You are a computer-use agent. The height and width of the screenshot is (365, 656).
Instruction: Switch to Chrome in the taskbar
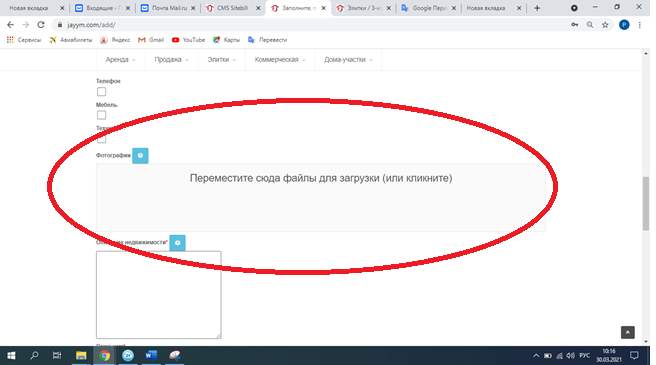coord(105,356)
